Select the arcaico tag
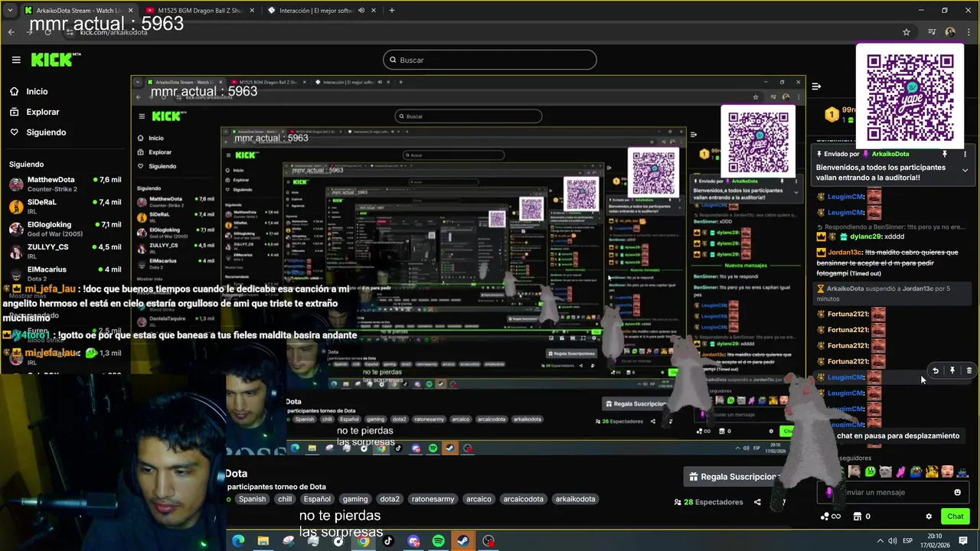Viewport: 980px width, 551px height. (479, 499)
